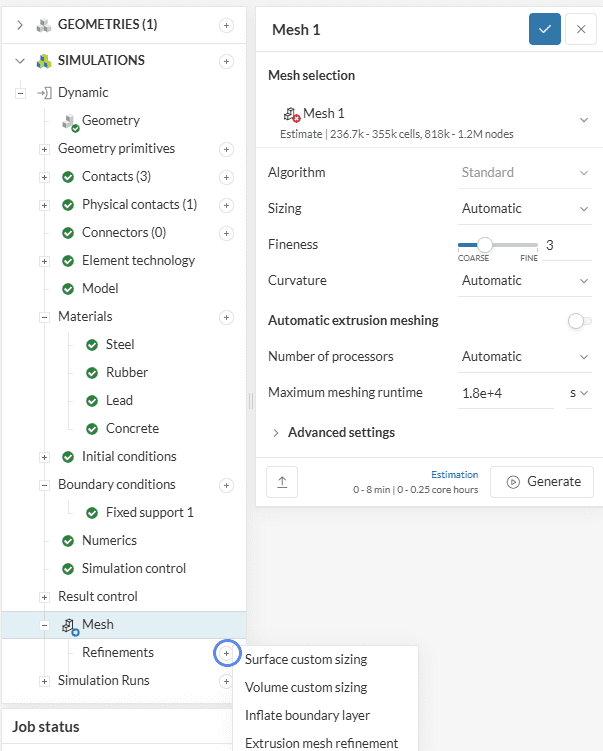
Task: Click the upload arrow icon button
Action: (282, 482)
